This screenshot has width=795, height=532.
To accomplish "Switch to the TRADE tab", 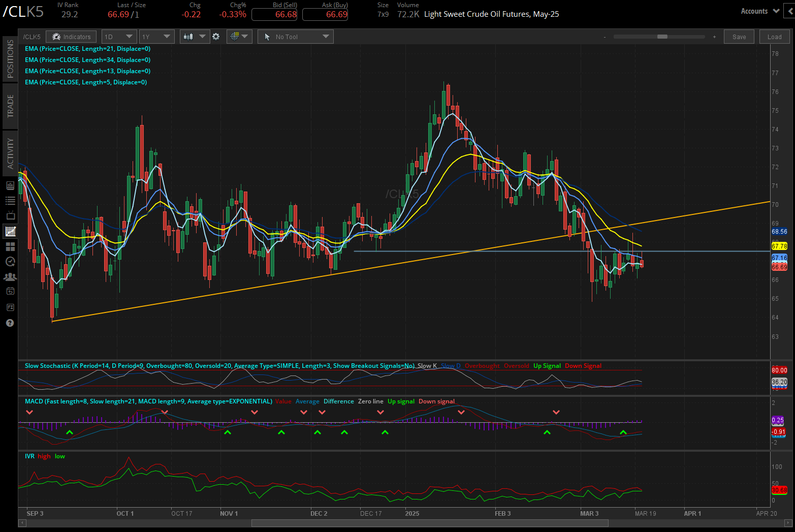I will (x=10, y=106).
